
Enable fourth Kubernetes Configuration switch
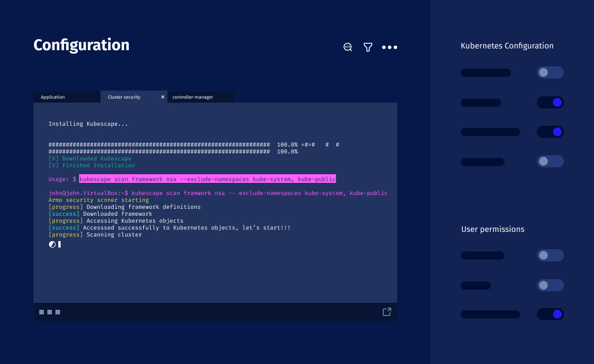[x=550, y=161]
